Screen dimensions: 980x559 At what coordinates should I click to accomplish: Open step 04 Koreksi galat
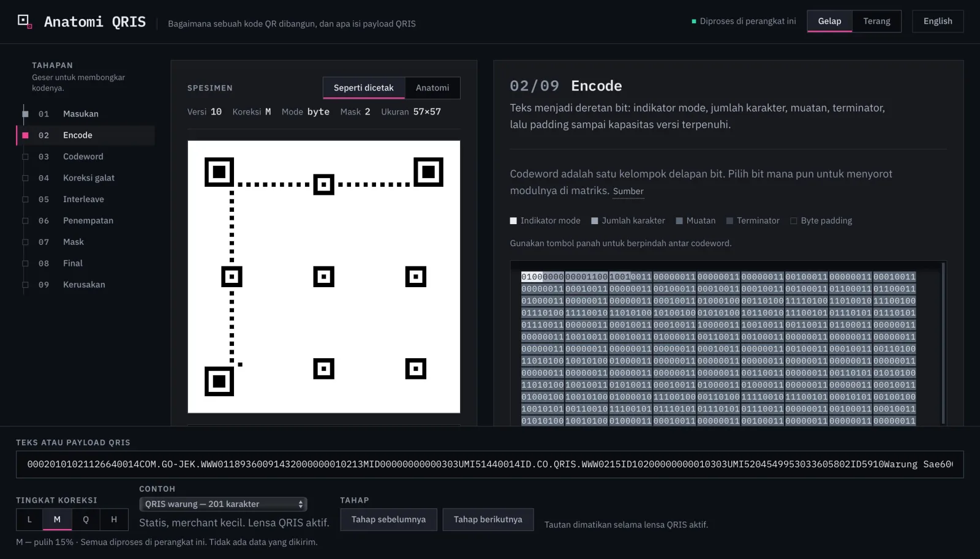[85, 178]
